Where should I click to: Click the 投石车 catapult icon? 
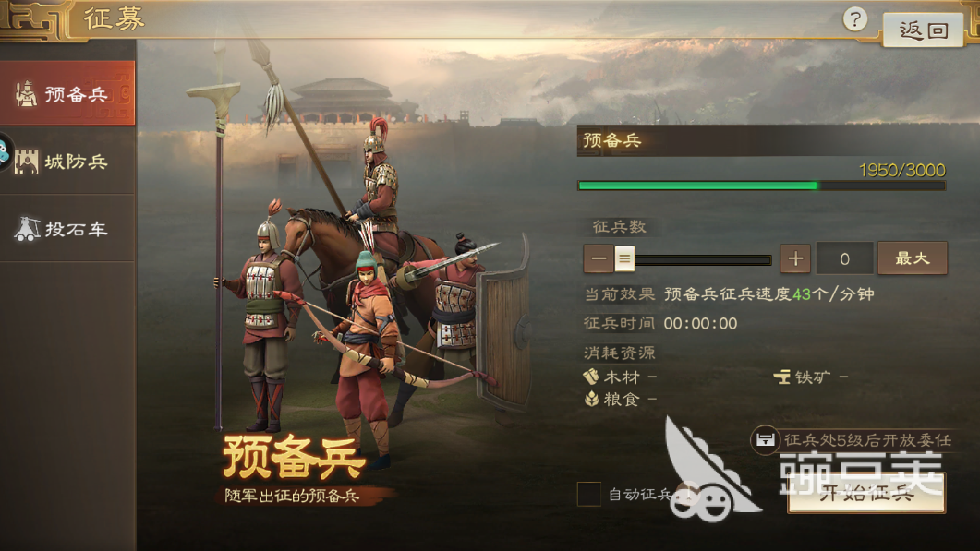(26, 229)
